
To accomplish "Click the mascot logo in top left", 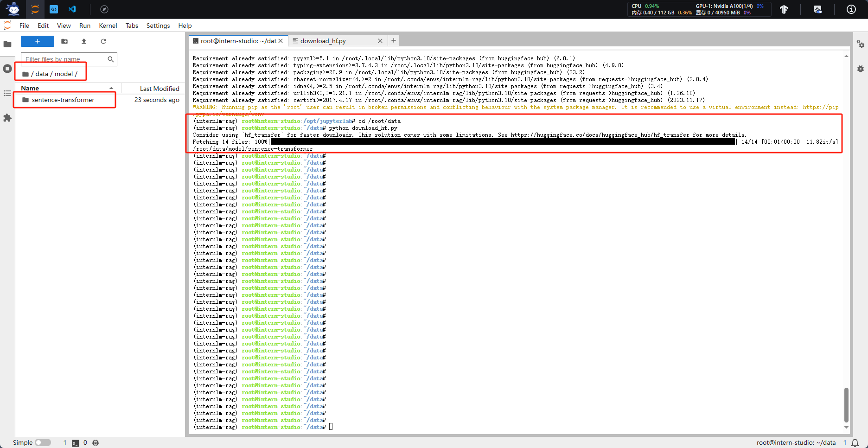I will pos(13,9).
